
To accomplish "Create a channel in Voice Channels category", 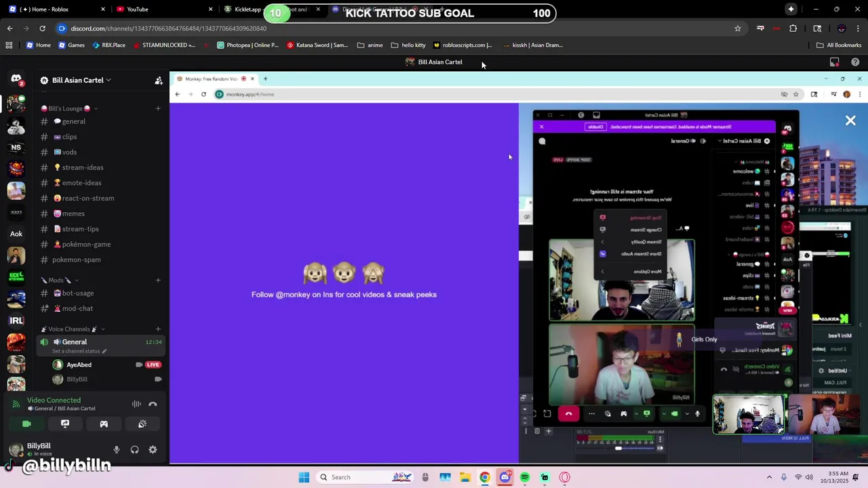I will [158, 329].
